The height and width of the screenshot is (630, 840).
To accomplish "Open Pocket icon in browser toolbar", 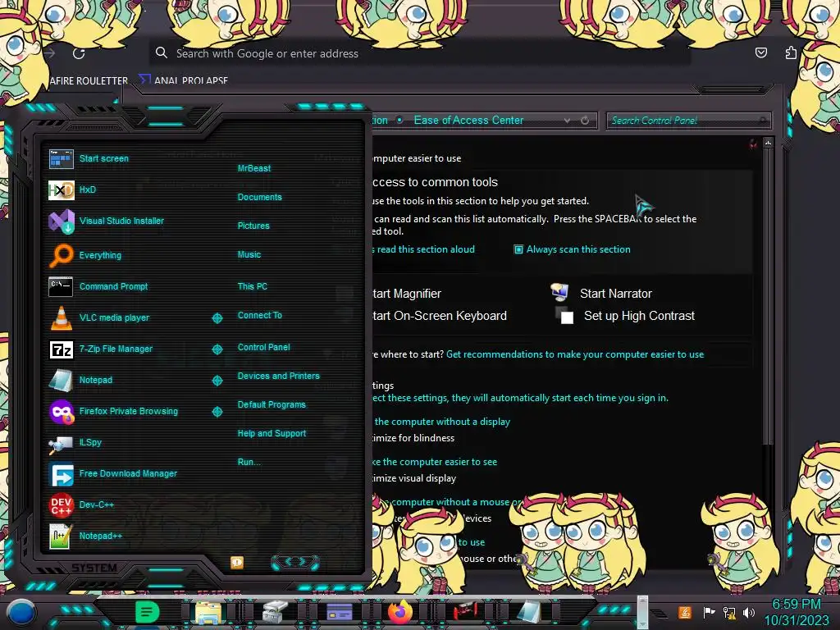I will (x=760, y=52).
